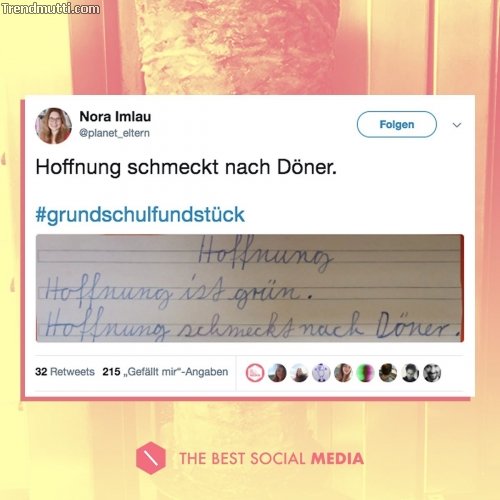Click the Nora Imlau display name
This screenshot has width=500, height=500.
(x=115, y=116)
